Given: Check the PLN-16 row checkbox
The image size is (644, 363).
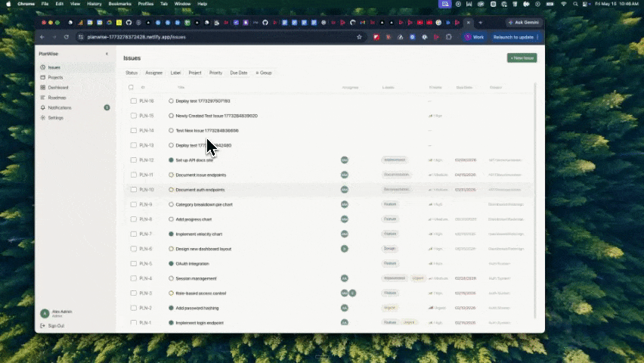Looking at the screenshot, I should pyautogui.click(x=134, y=101).
